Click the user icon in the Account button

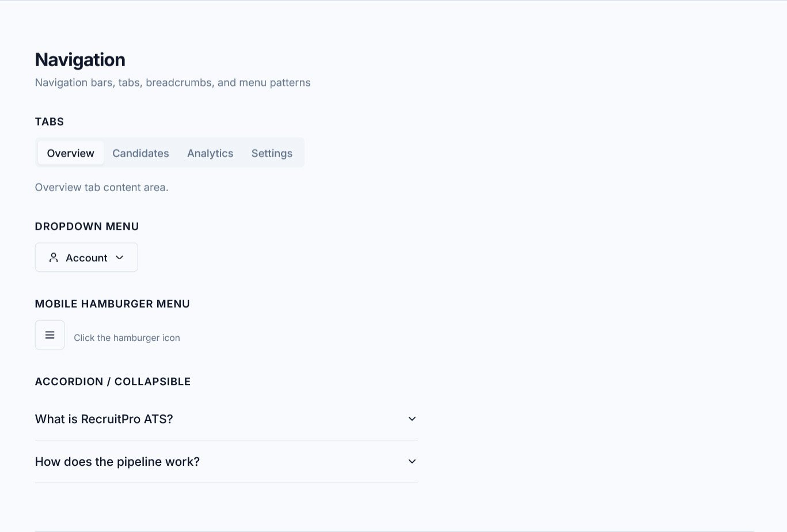point(54,258)
